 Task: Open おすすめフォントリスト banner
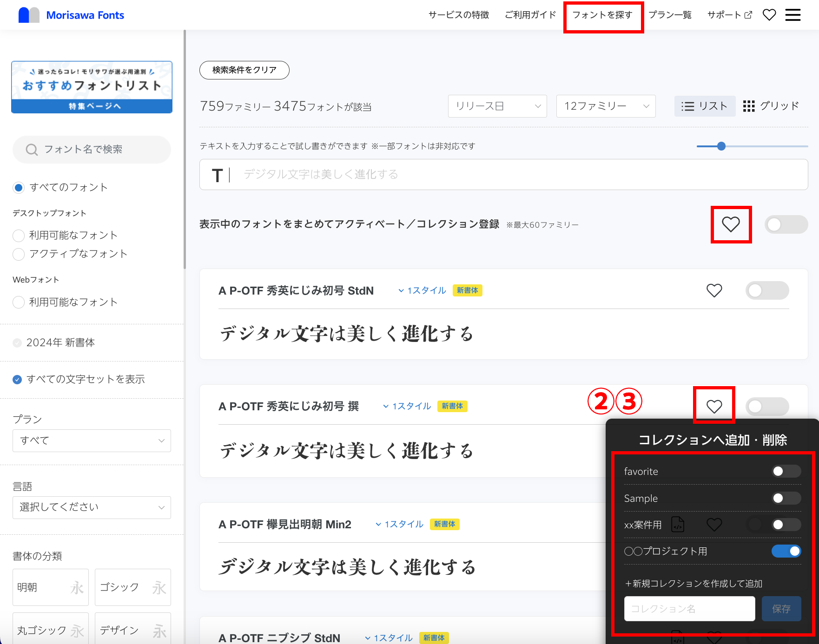[x=92, y=87]
